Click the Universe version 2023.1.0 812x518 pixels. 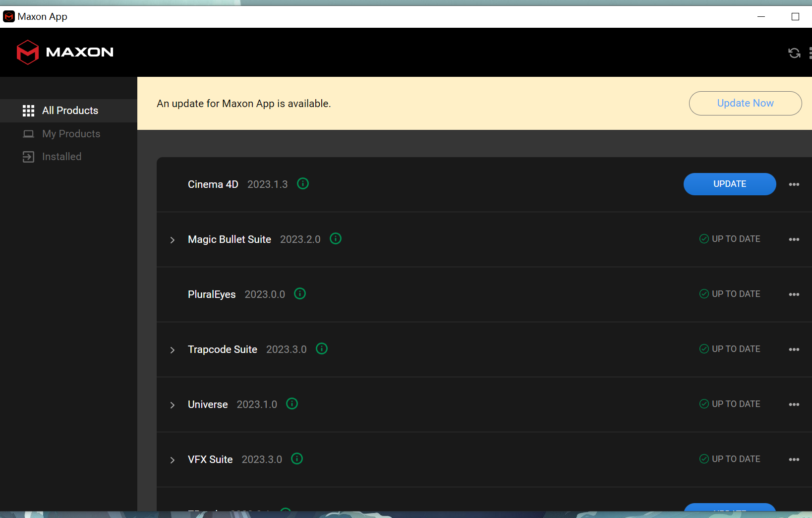[x=257, y=404]
